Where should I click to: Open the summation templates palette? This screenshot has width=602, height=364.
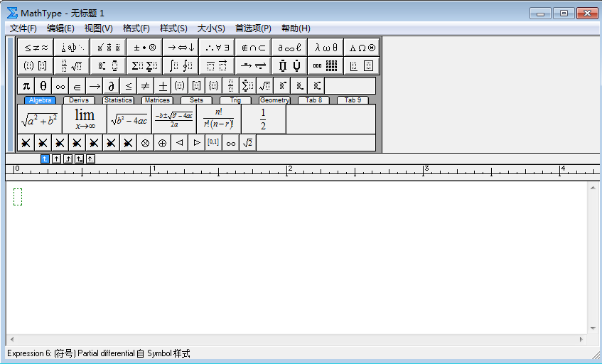click(x=144, y=66)
